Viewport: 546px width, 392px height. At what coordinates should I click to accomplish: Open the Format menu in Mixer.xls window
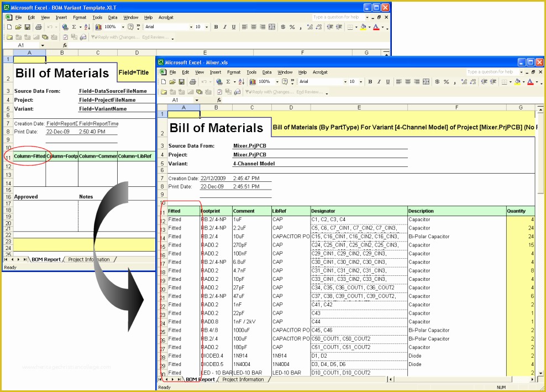click(x=234, y=72)
